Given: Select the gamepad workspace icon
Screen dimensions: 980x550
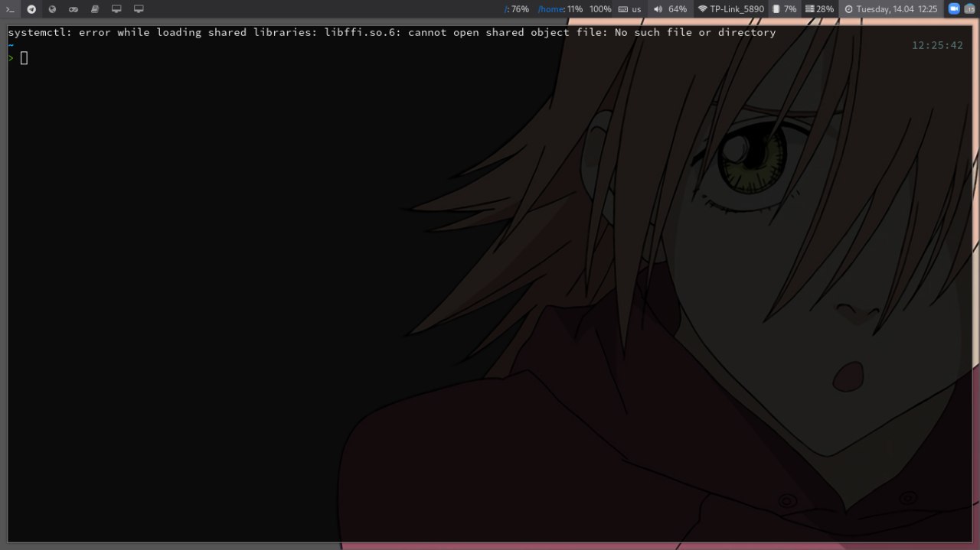Looking at the screenshot, I should tap(73, 9).
